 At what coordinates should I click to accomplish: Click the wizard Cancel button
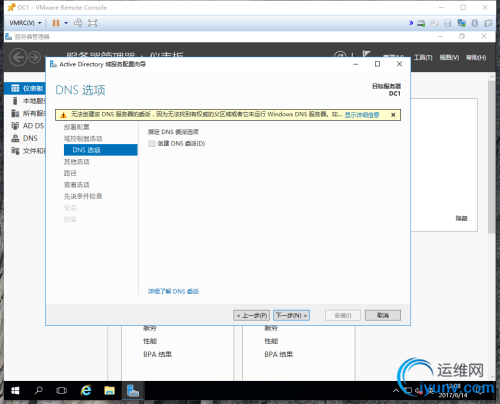(383, 315)
